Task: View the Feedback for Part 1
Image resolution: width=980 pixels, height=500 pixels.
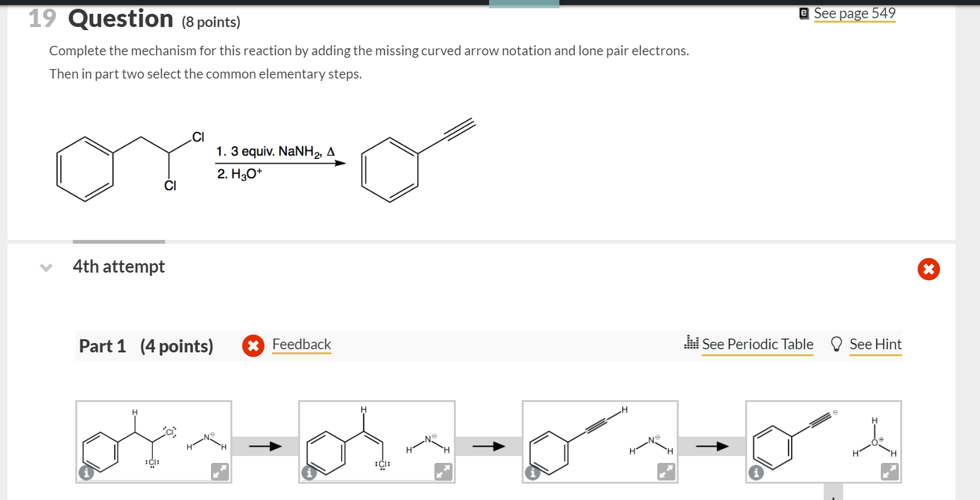Action: tap(301, 344)
